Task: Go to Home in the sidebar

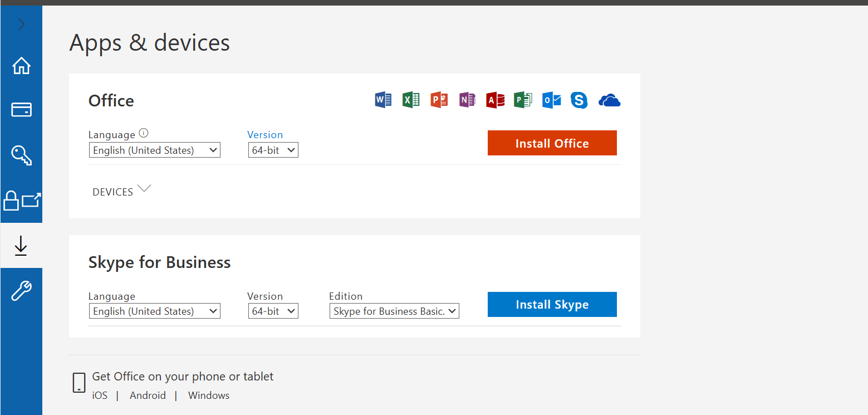Action: 21,65
